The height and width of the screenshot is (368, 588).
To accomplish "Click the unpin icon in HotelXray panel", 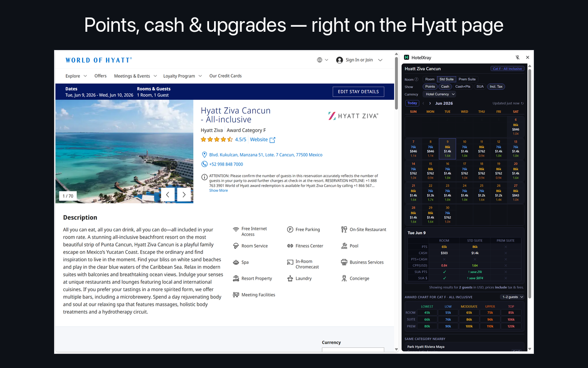I will 517,57.
